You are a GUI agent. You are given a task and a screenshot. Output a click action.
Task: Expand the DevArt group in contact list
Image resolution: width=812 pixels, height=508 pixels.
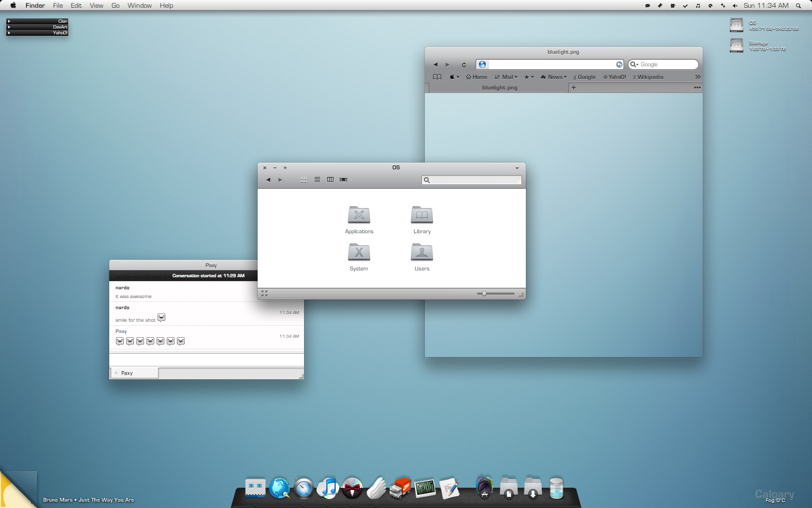pyautogui.click(x=9, y=27)
